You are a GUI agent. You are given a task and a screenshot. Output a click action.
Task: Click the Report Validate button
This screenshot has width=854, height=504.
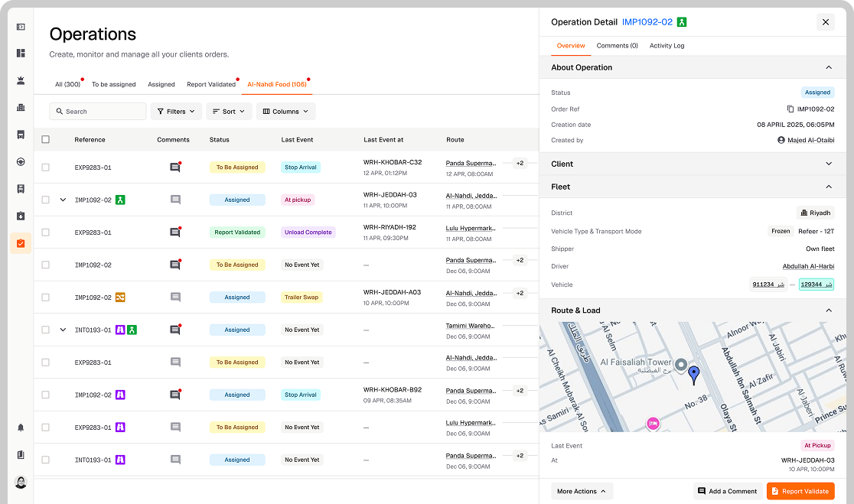[800, 491]
